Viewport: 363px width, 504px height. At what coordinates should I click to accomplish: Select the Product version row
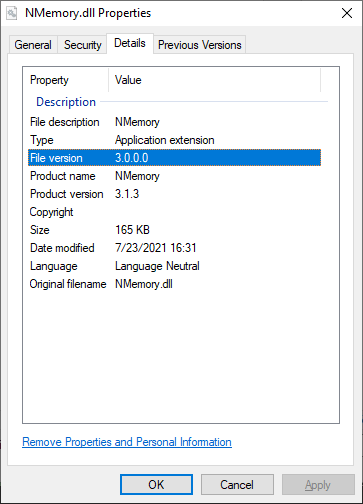[174, 194]
